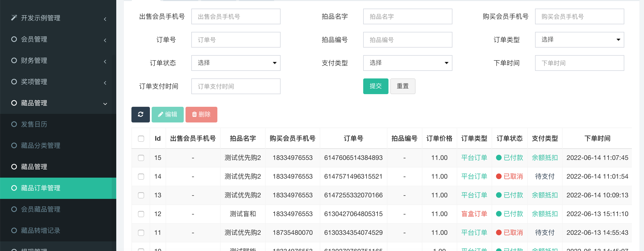The height and width of the screenshot is (251, 644).
Task: Focus the 订单号 input field
Action: (236, 40)
